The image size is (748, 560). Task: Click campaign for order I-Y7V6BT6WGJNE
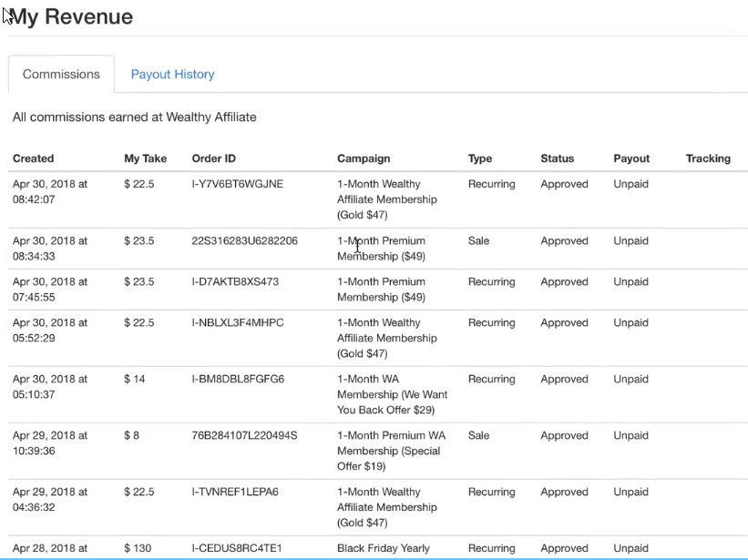pyautogui.click(x=387, y=199)
